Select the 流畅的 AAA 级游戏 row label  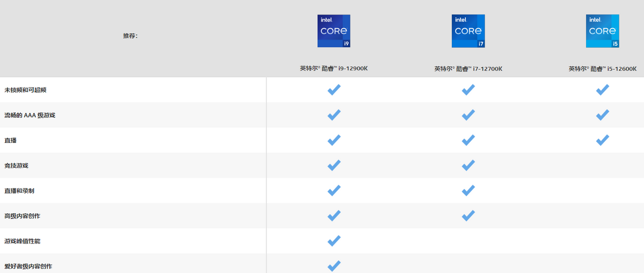pos(30,115)
